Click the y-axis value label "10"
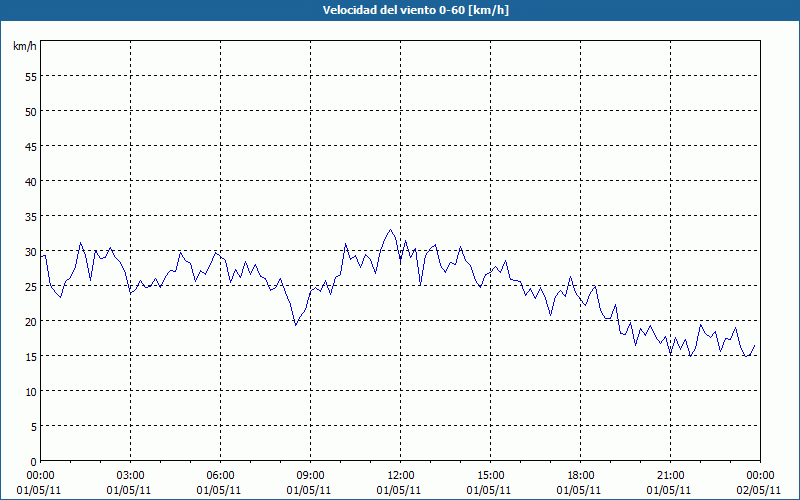The image size is (800, 500). [31, 391]
